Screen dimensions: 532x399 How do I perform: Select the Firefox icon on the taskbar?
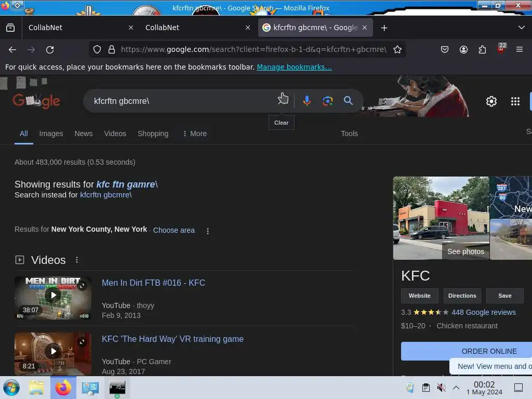click(x=63, y=388)
